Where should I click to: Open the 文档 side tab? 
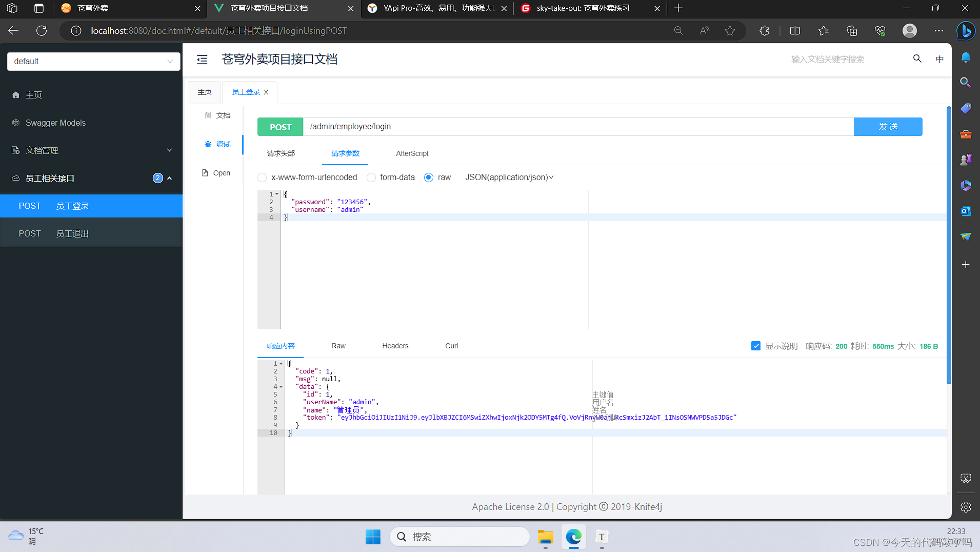[x=218, y=115]
